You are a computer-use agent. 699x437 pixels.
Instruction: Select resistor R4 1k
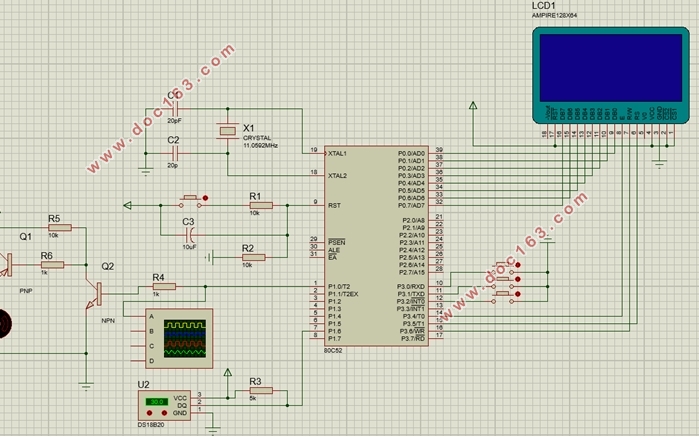click(164, 287)
